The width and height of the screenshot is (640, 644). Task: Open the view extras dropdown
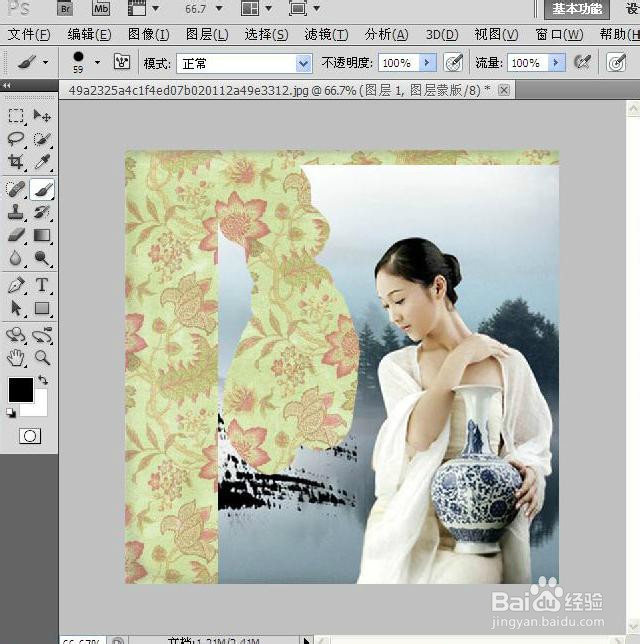coord(156,8)
